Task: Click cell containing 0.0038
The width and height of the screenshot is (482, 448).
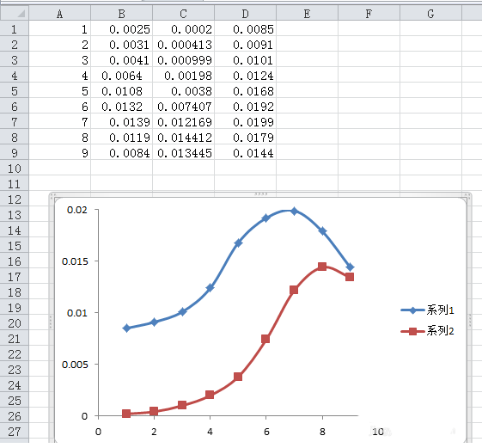Action: click(183, 90)
